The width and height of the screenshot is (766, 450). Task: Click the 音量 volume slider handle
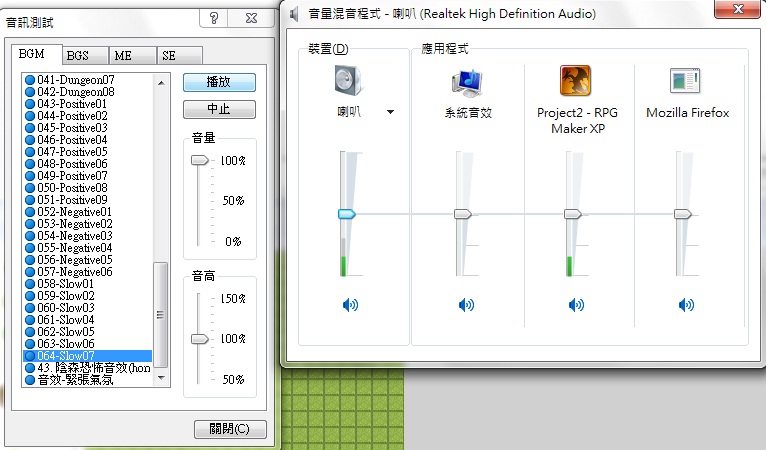click(199, 160)
